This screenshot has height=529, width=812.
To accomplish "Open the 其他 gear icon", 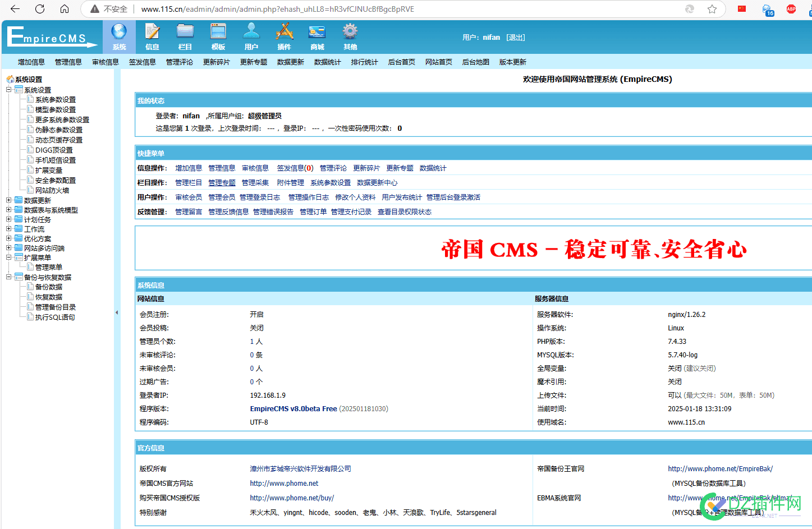I will 350,37.
